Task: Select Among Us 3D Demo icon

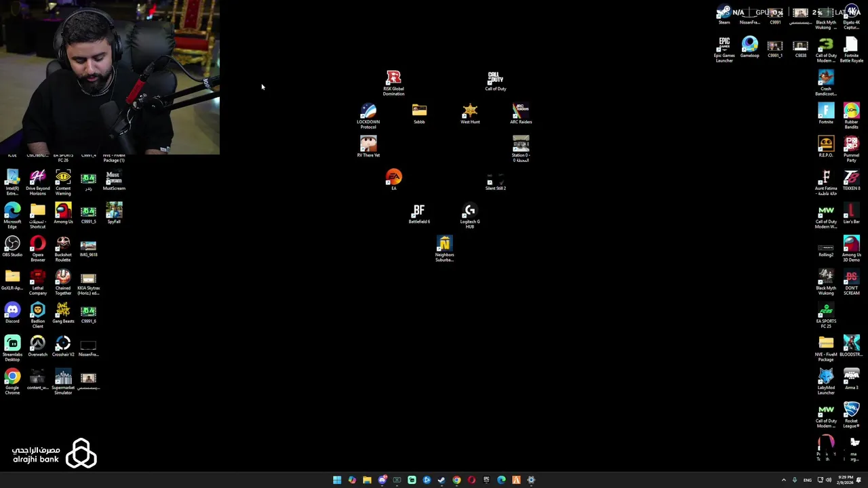Action: (x=851, y=249)
